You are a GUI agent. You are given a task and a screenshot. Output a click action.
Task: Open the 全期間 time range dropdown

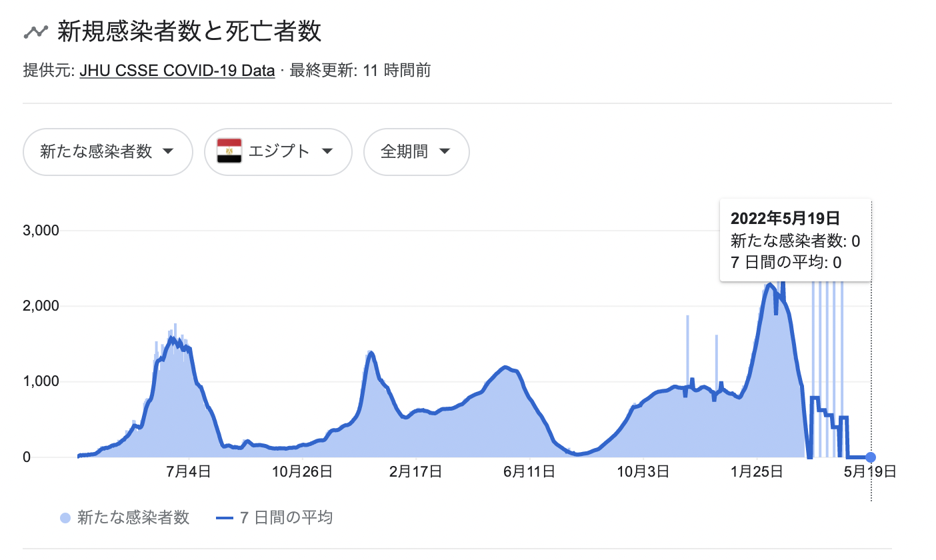point(416,152)
